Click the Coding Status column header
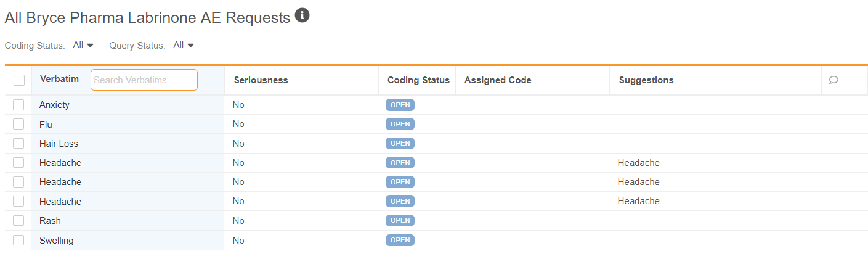868x264 pixels. (x=418, y=80)
